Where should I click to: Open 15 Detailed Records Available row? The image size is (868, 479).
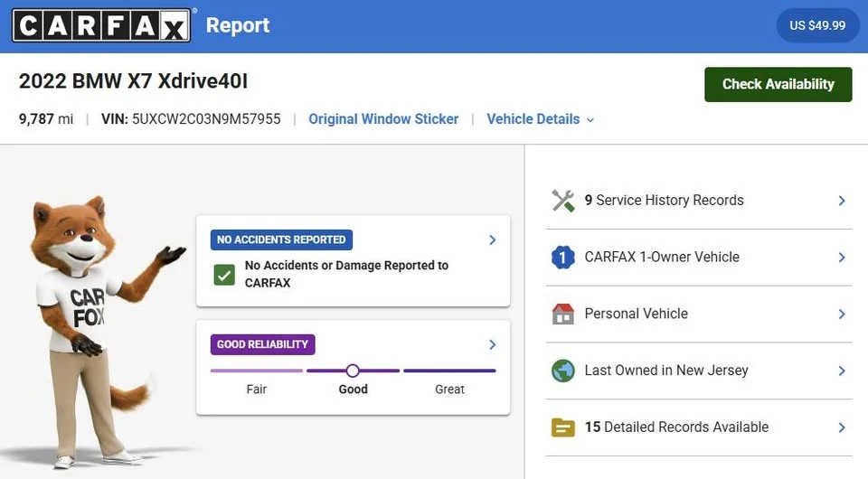pyautogui.click(x=699, y=427)
